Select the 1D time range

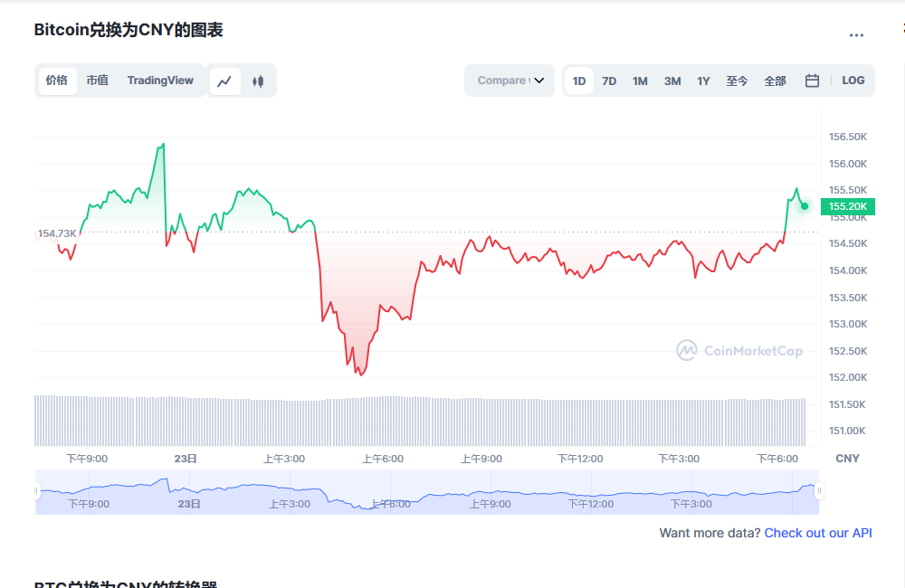point(579,81)
